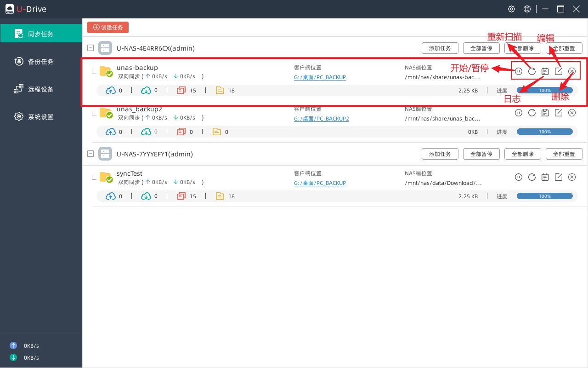588x368 pixels.
Task: Rescan the unas-backup task
Action: click(532, 71)
